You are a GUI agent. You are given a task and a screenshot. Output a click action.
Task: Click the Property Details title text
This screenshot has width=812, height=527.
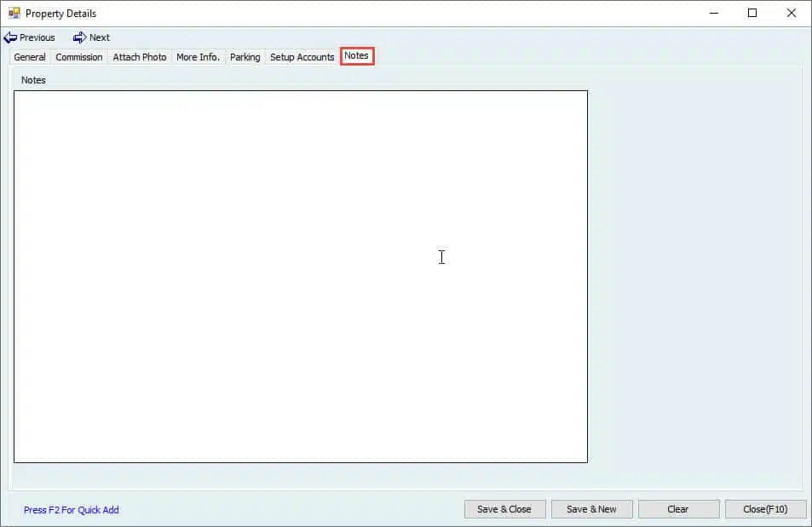coord(60,14)
